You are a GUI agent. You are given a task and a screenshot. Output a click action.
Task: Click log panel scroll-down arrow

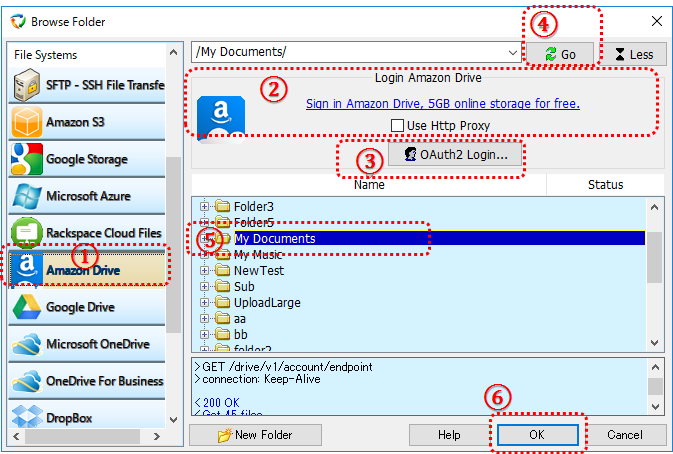click(x=655, y=406)
